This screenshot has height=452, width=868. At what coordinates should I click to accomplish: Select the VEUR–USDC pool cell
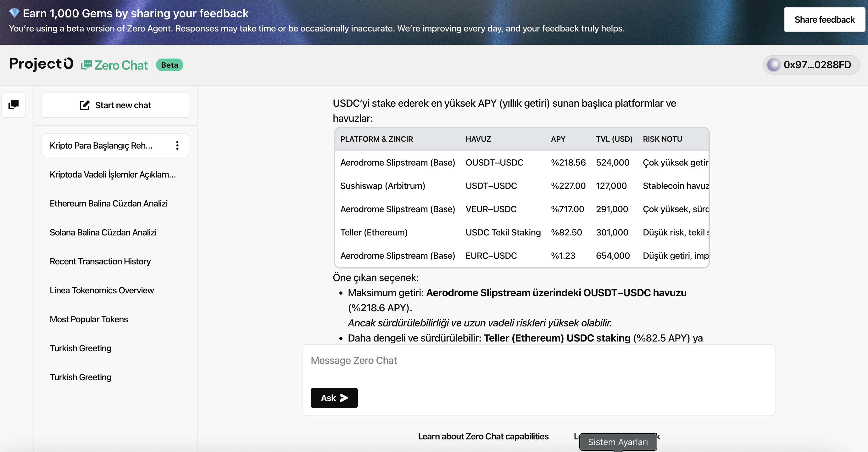pyautogui.click(x=491, y=209)
